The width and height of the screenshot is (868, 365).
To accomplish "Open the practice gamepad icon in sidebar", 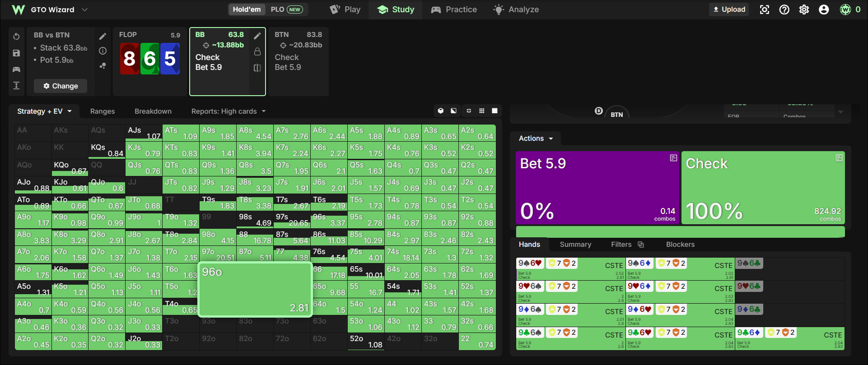I will [16, 69].
